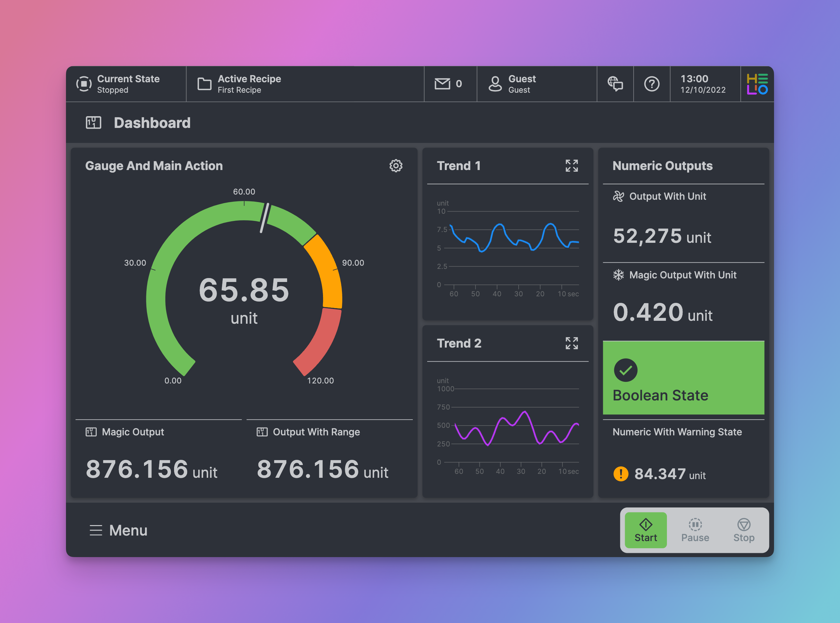Expand the Trend 1 chart fullscreen
840x623 pixels.
pyautogui.click(x=571, y=165)
